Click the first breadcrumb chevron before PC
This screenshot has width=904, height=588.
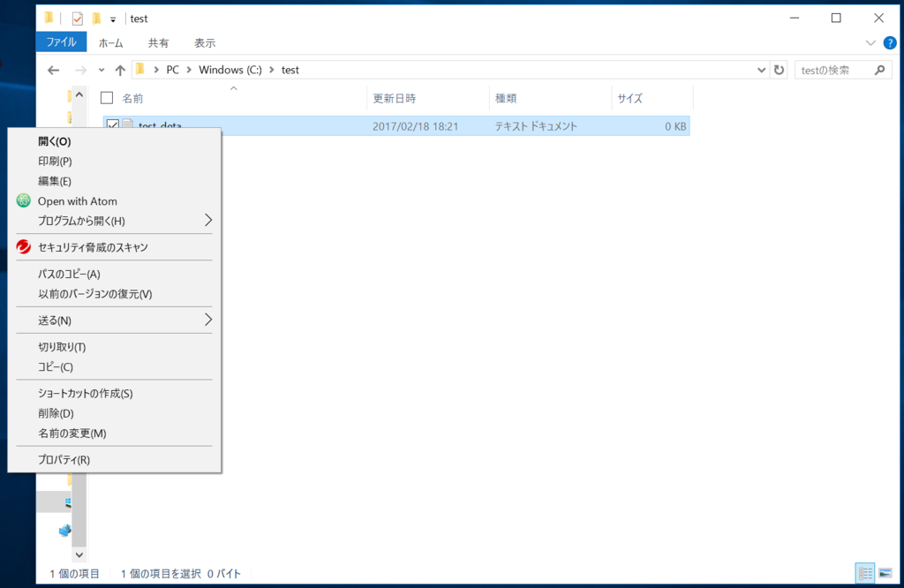click(155, 71)
